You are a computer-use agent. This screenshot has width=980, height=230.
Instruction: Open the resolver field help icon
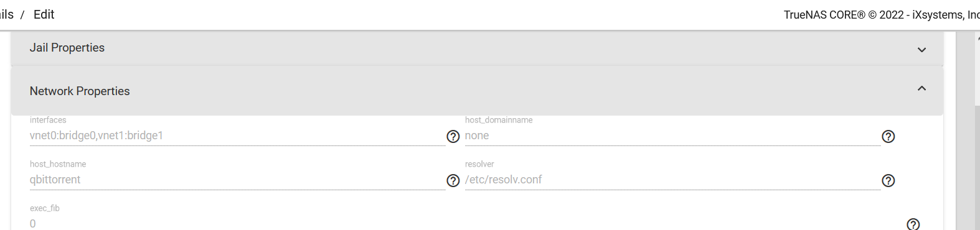click(x=888, y=181)
